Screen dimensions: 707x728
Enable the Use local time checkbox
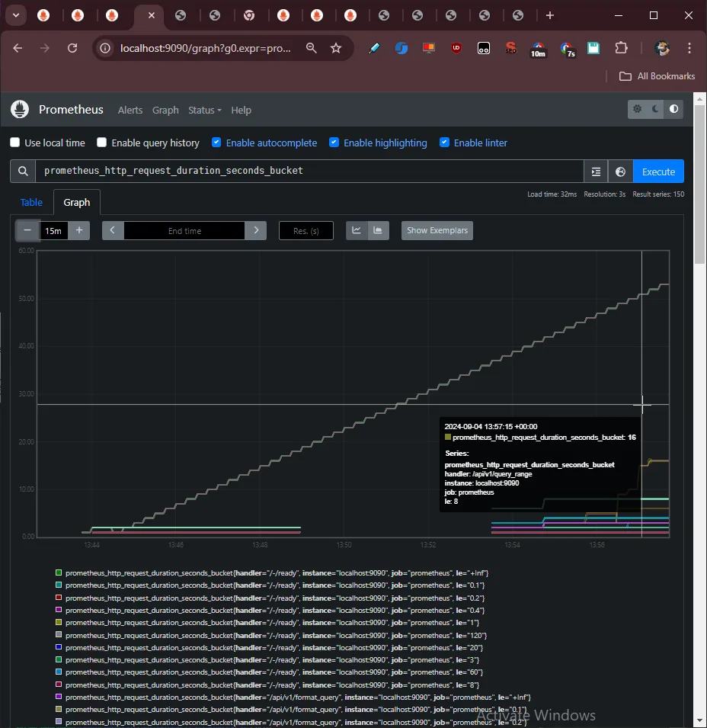click(x=15, y=143)
